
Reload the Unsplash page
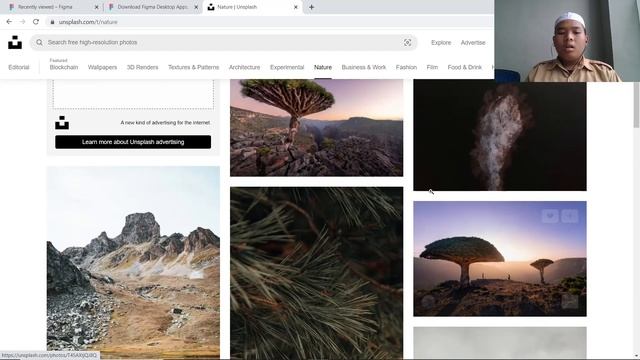click(36, 22)
